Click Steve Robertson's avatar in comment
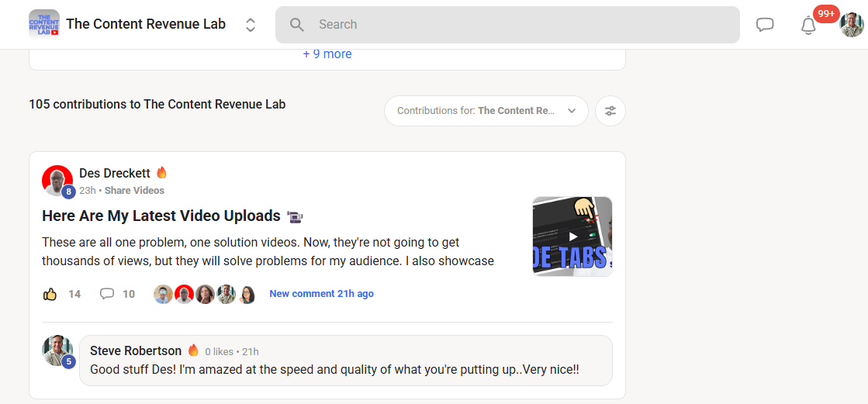Screen dimensions: 868x404 [x=57, y=351]
